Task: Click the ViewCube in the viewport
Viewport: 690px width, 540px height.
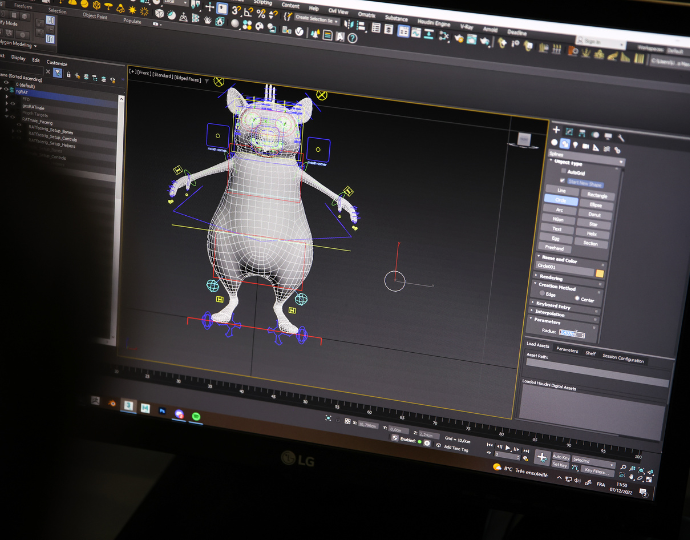Action: click(x=523, y=138)
